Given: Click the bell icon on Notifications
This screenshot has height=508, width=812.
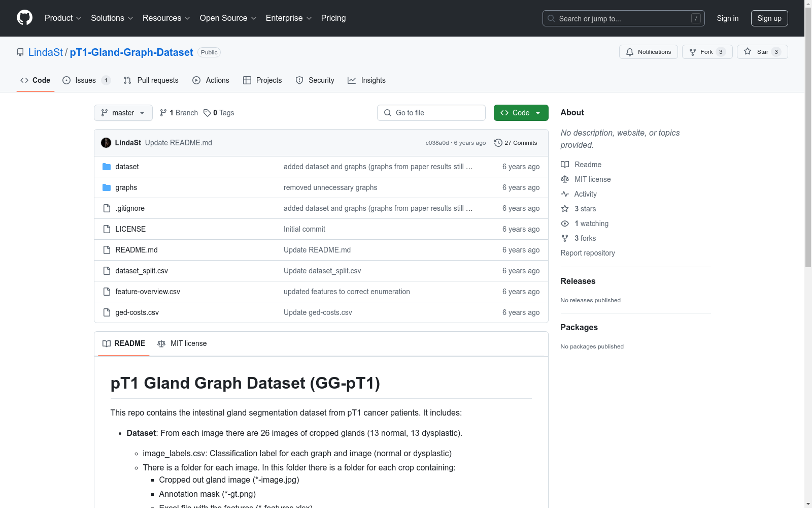Looking at the screenshot, I should pyautogui.click(x=630, y=52).
